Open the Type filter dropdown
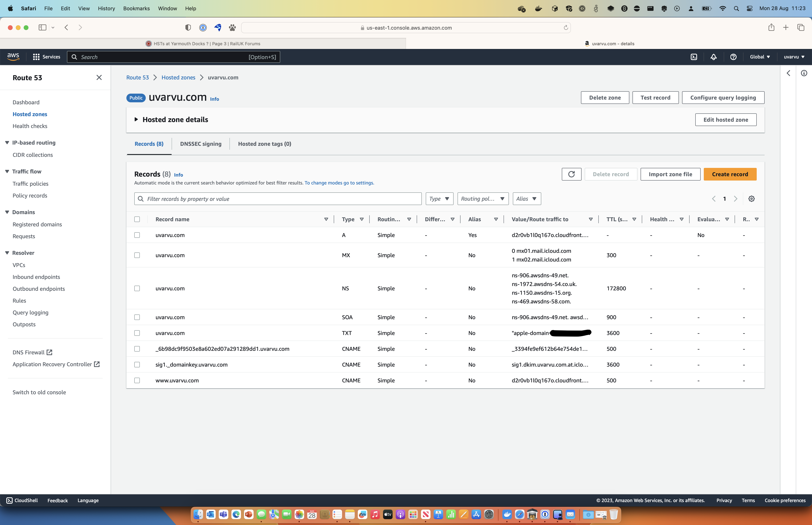This screenshot has width=812, height=525. tap(439, 199)
